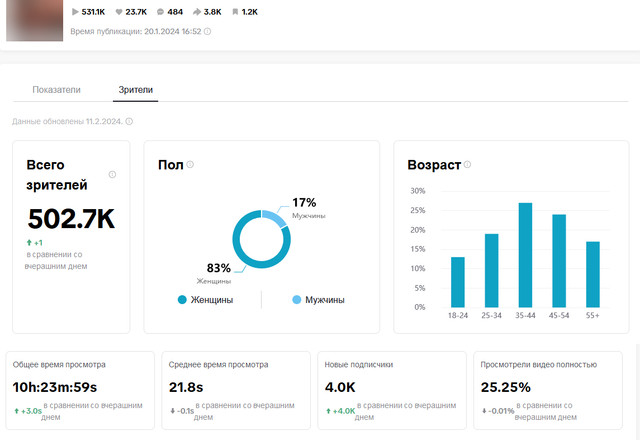Click the share arrow icon beside 3.8K

197,12
